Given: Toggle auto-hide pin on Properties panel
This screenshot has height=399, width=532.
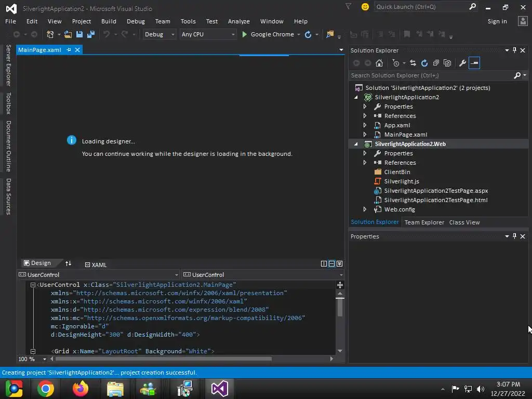Looking at the screenshot, I should tap(515, 236).
